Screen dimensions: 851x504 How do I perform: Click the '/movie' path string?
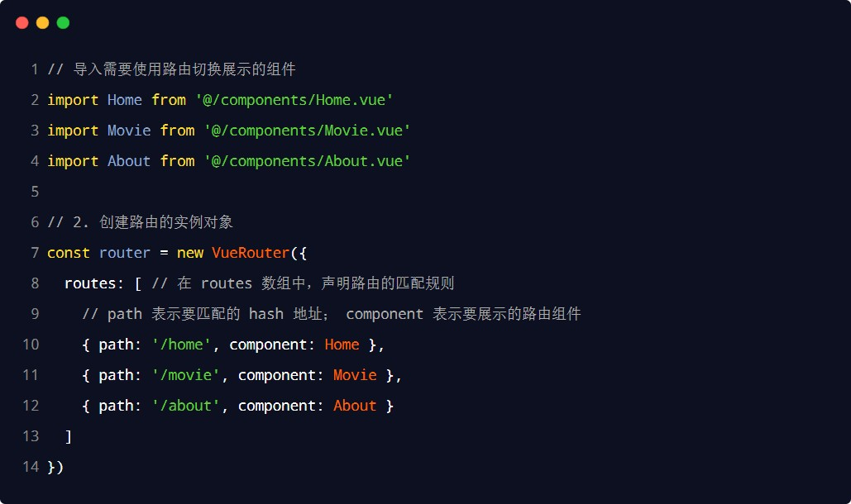[185, 375]
